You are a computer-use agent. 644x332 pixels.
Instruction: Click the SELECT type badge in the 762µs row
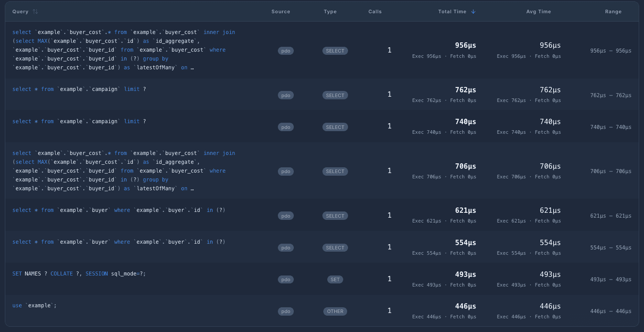335,95
